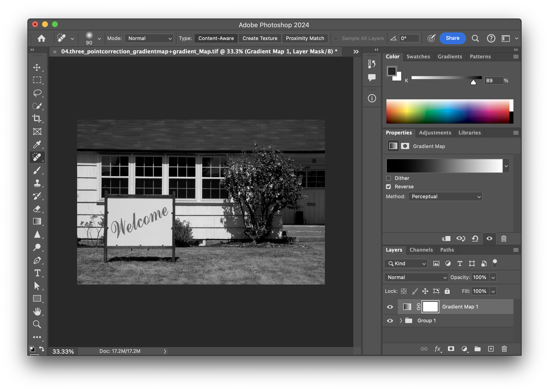Viewport: 549px width, 392px height.
Task: Uncheck the Reverse checkbox
Action: click(388, 187)
